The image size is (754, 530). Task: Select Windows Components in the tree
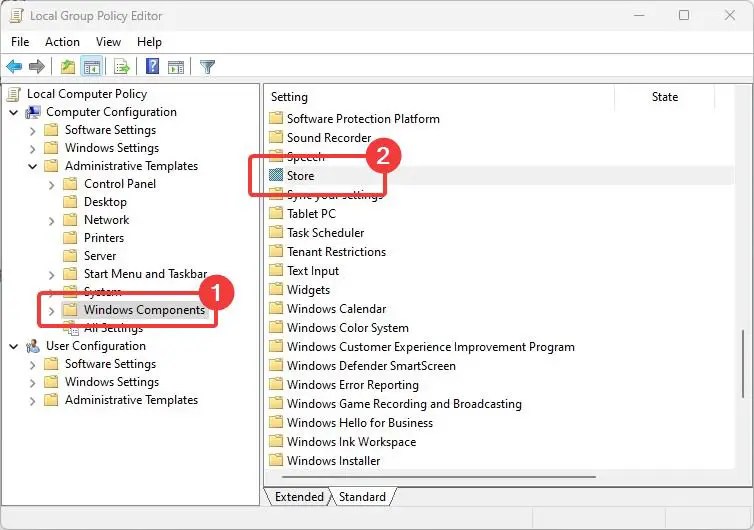pos(144,310)
